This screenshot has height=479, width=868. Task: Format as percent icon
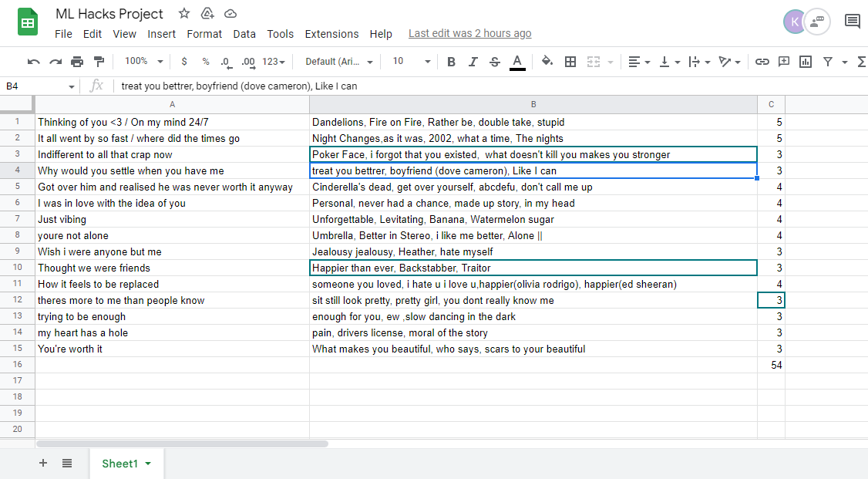206,62
